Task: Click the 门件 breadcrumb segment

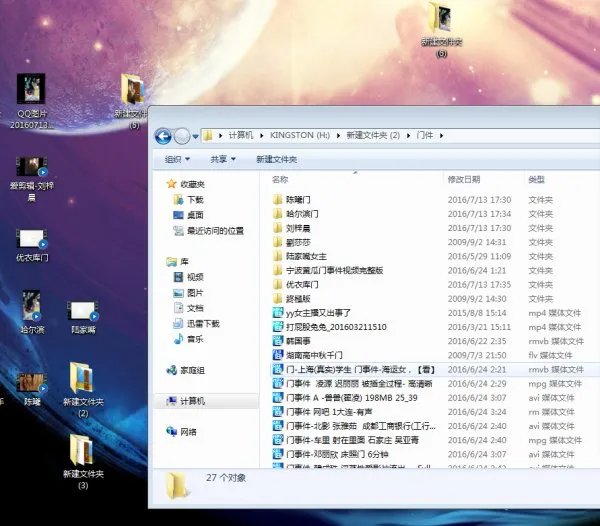Action: [425, 135]
